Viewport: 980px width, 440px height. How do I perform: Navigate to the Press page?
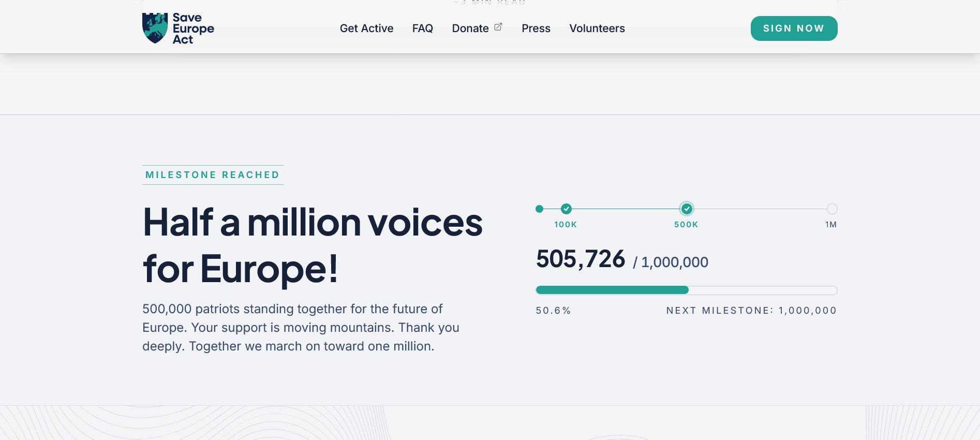[x=536, y=28]
